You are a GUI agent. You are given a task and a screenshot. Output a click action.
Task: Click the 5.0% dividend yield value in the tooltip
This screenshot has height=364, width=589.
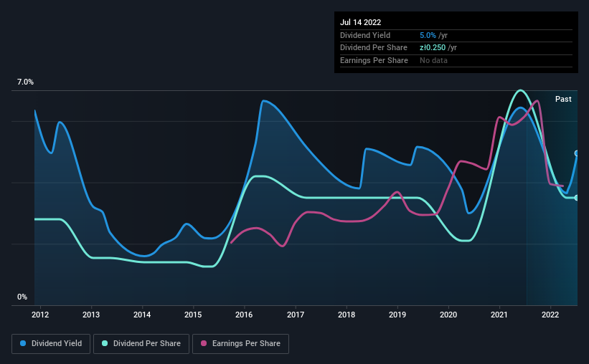tap(428, 35)
